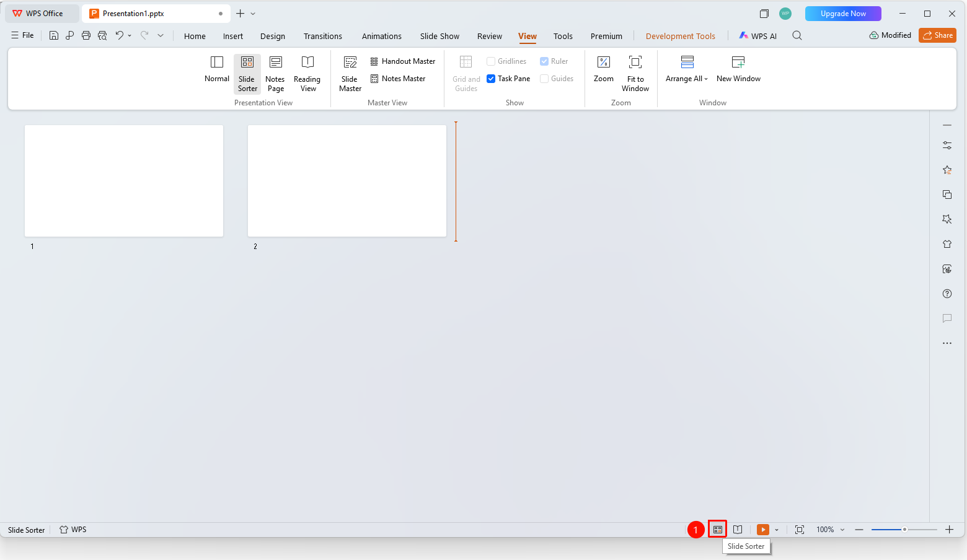Switch to the Animations tab

[382, 36]
